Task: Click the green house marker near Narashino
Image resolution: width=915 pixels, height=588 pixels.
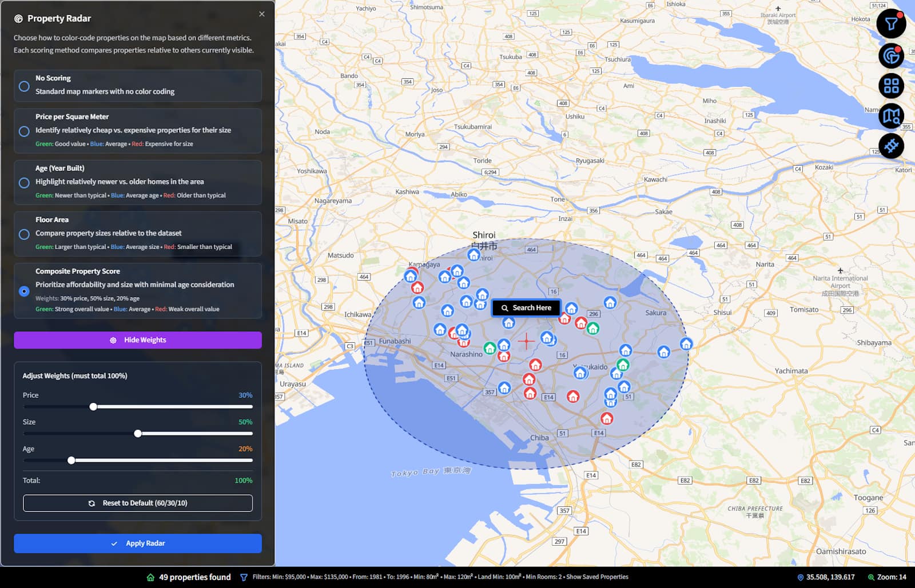Action: [x=490, y=348]
